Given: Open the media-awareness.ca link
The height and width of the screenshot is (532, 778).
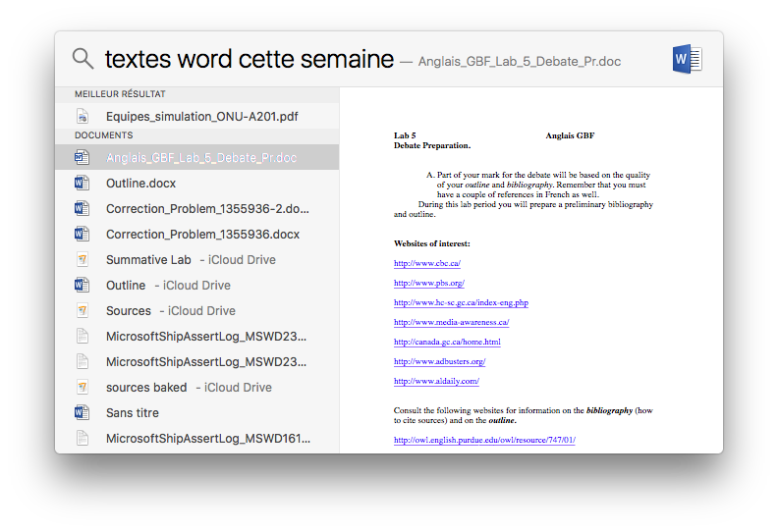Looking at the screenshot, I should coord(452,322).
